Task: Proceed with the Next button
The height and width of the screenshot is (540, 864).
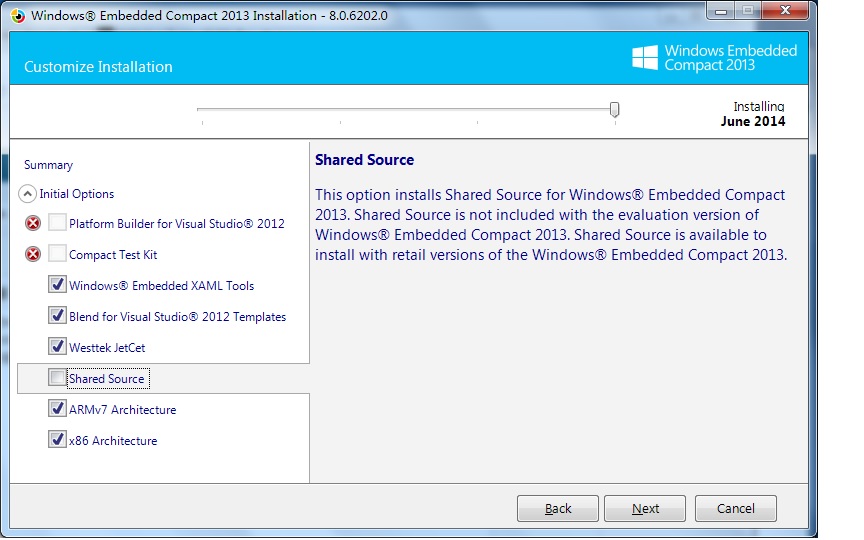Action: (645, 508)
